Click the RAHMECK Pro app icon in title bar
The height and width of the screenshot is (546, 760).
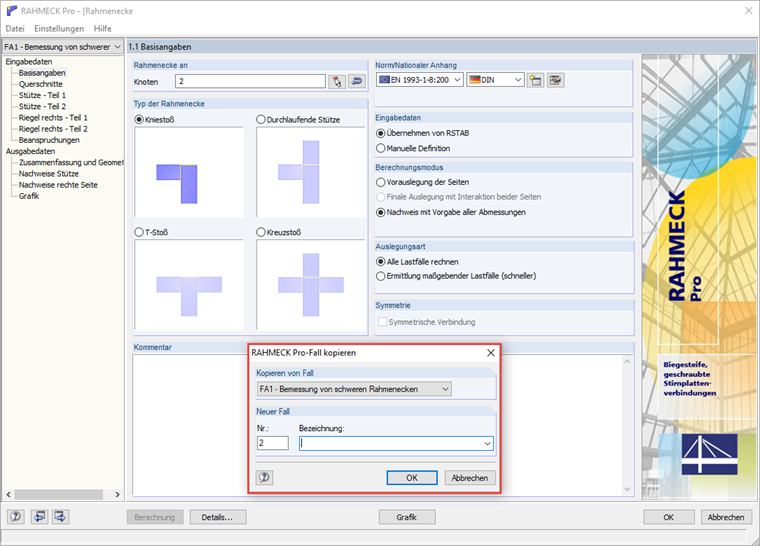(x=11, y=11)
